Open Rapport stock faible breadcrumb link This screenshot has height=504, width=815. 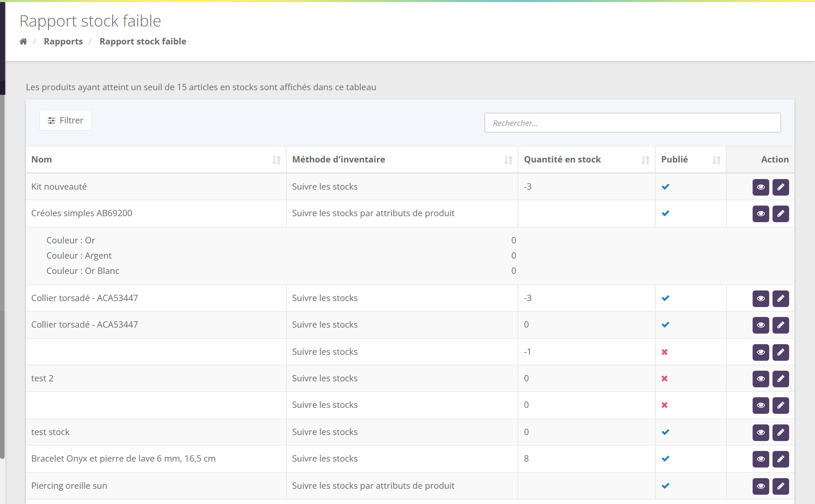pyautogui.click(x=143, y=41)
